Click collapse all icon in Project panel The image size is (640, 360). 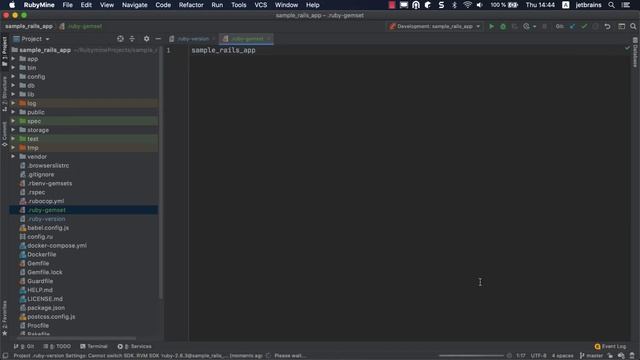click(132, 39)
